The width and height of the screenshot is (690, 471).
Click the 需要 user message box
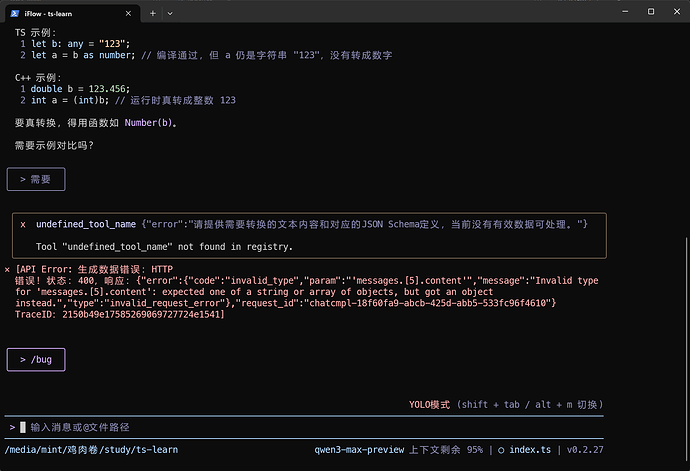point(36,179)
